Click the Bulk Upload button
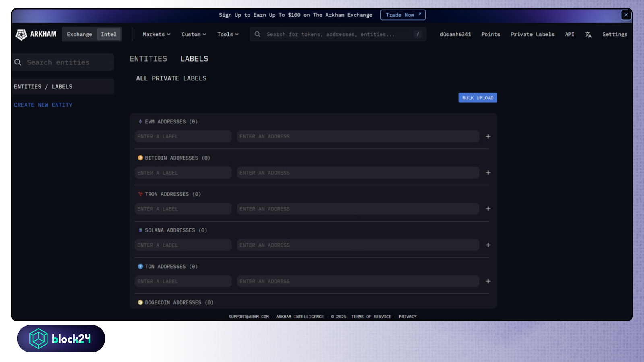644x362 pixels. coord(478,98)
